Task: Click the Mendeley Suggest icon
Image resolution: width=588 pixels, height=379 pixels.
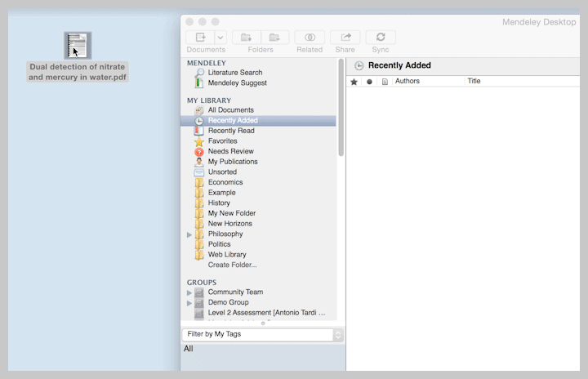Action: click(x=199, y=83)
